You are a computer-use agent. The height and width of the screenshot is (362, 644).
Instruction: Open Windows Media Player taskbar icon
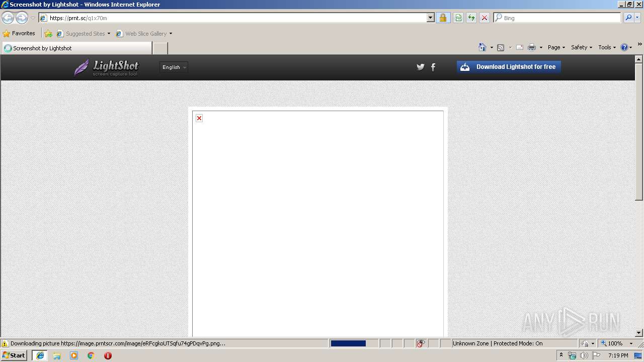(x=74, y=355)
